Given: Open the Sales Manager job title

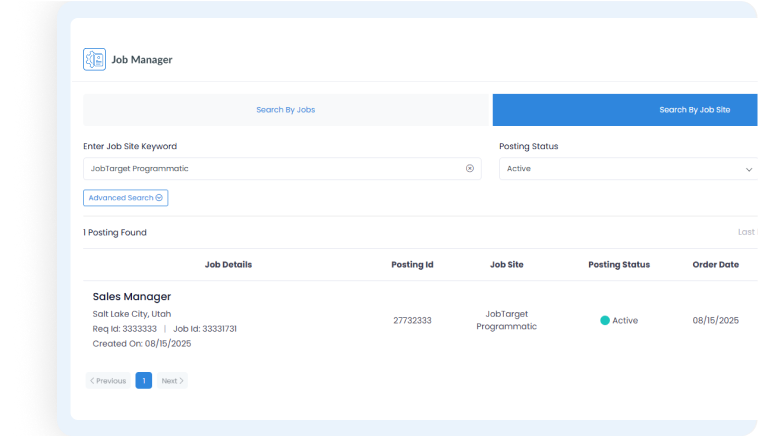Looking at the screenshot, I should (131, 296).
